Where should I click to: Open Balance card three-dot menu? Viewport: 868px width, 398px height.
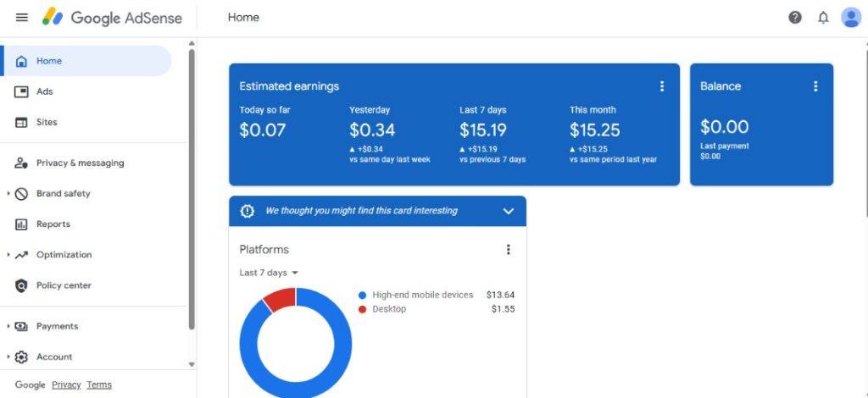click(815, 86)
